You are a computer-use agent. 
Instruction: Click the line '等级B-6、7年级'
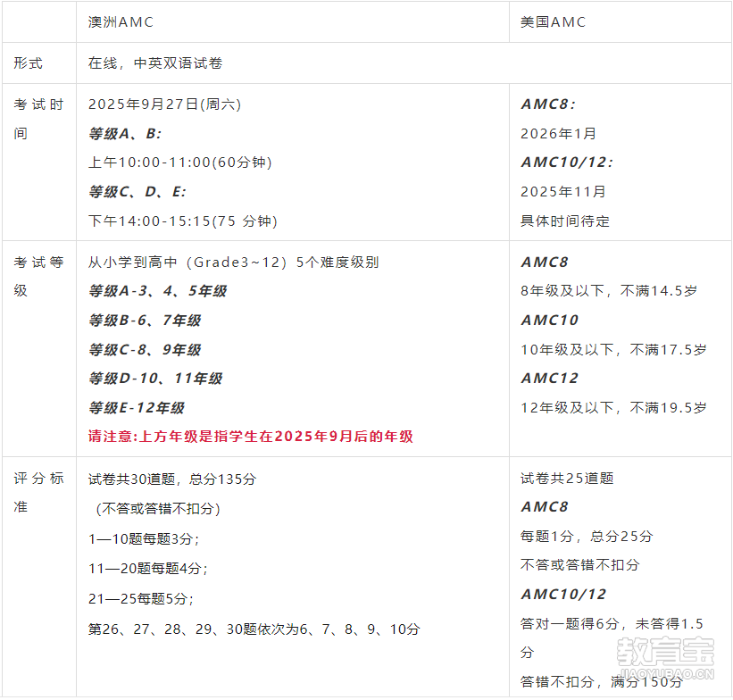pos(145,321)
